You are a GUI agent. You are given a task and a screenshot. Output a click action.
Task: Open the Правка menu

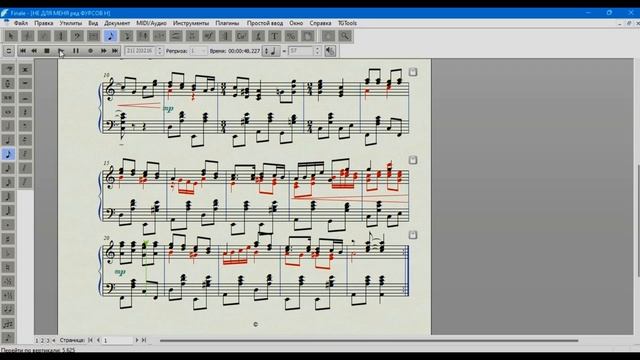tap(44, 23)
